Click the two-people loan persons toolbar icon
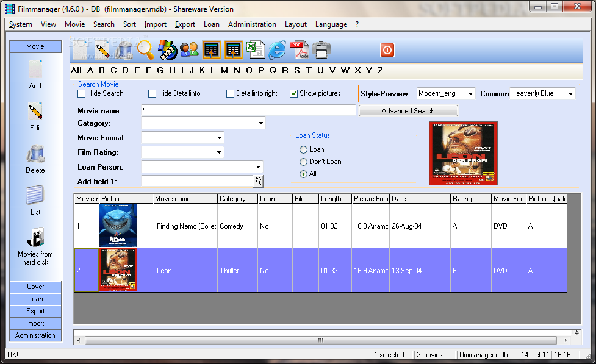Viewport: 596px width, 364px height. [189, 50]
